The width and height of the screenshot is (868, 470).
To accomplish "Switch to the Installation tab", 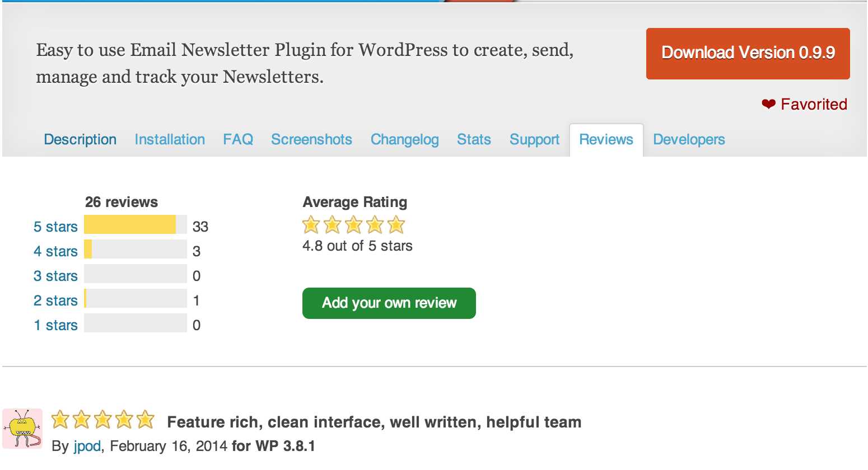I will (x=170, y=139).
